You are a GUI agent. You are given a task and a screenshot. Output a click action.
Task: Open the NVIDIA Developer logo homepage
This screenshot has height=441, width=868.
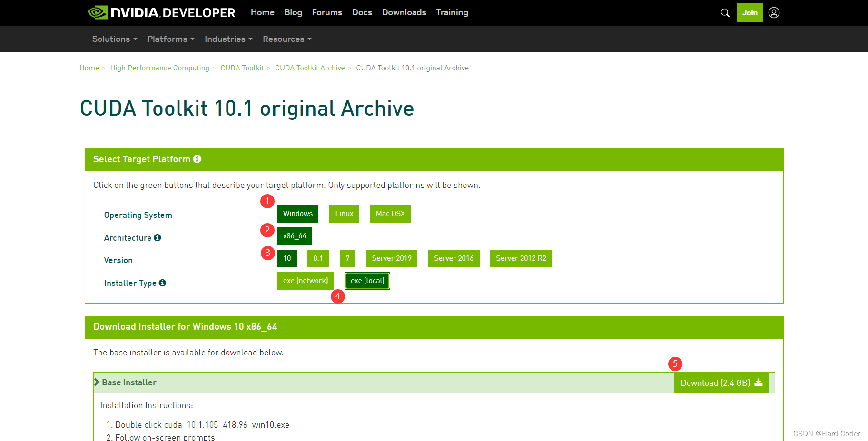click(x=161, y=12)
